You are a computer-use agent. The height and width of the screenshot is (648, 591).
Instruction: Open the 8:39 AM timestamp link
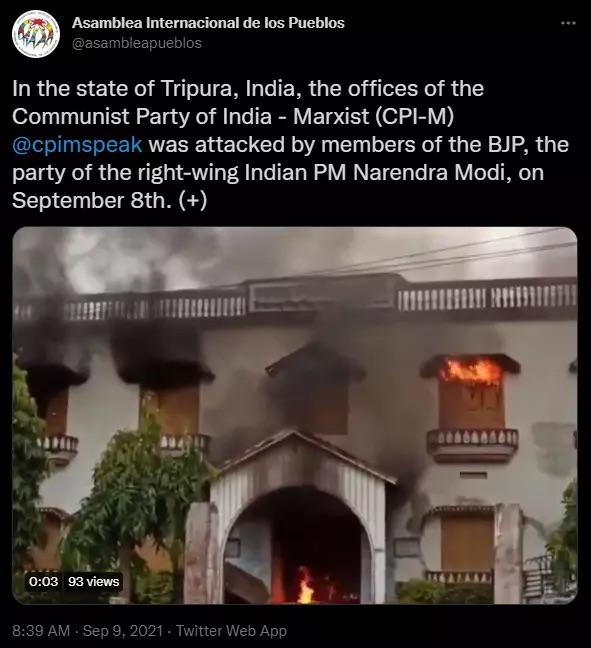point(41,631)
